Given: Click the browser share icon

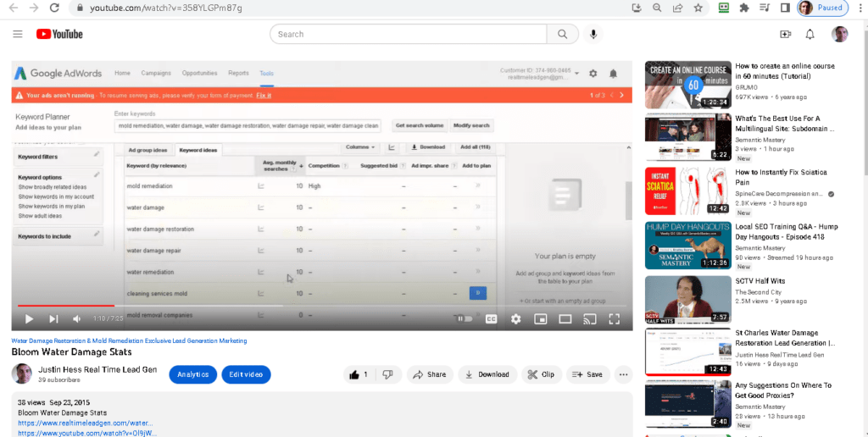Looking at the screenshot, I should 677,8.
